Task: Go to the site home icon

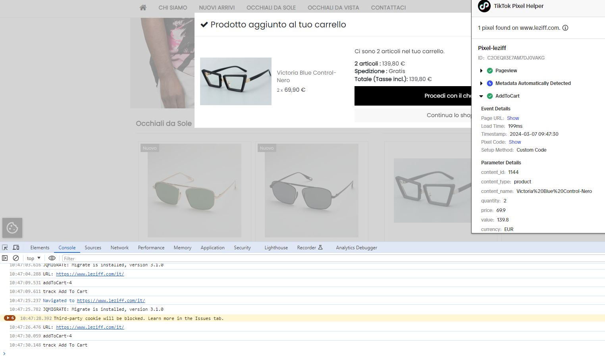Action: pyautogui.click(x=143, y=8)
